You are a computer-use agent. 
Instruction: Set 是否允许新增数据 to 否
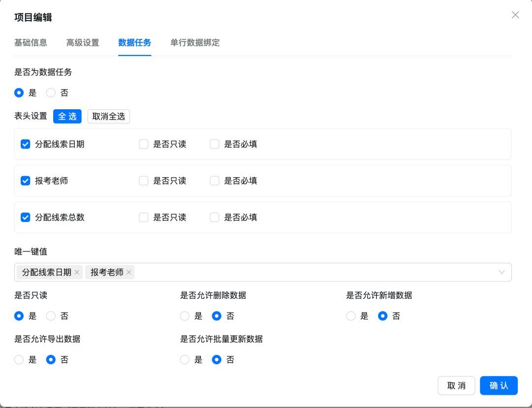point(383,316)
